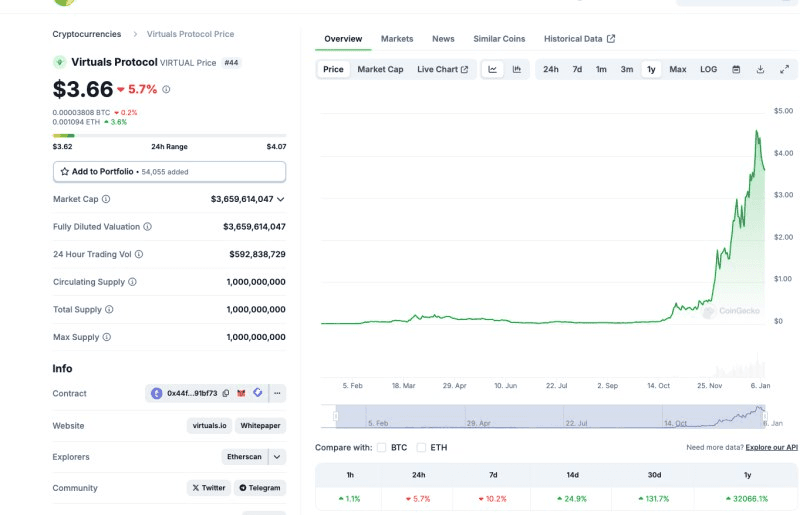Click 24 Hour Trading Vol info icon
Viewport: 800px width, 515px height.
[x=139, y=254]
